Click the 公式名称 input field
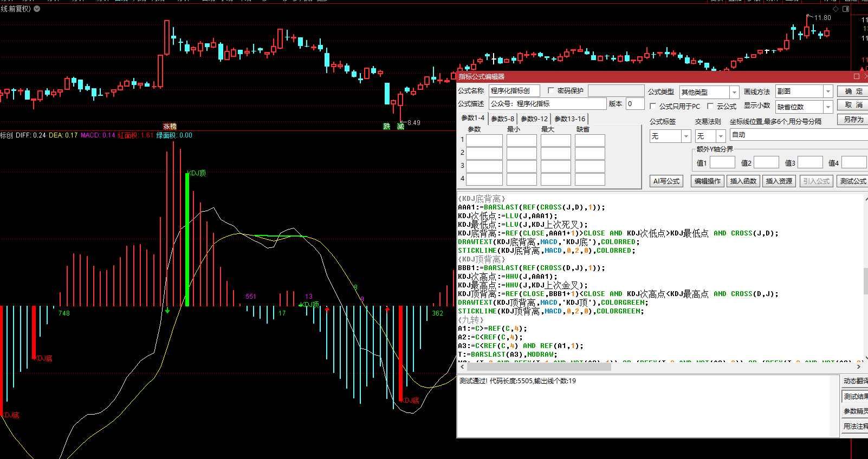Viewport: 868px width, 459px height. tap(514, 91)
